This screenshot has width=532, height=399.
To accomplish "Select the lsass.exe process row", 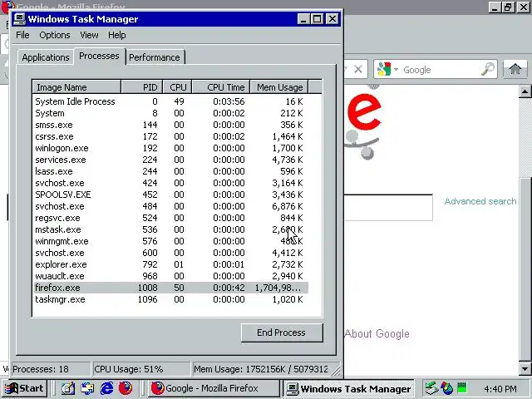I will (170, 171).
